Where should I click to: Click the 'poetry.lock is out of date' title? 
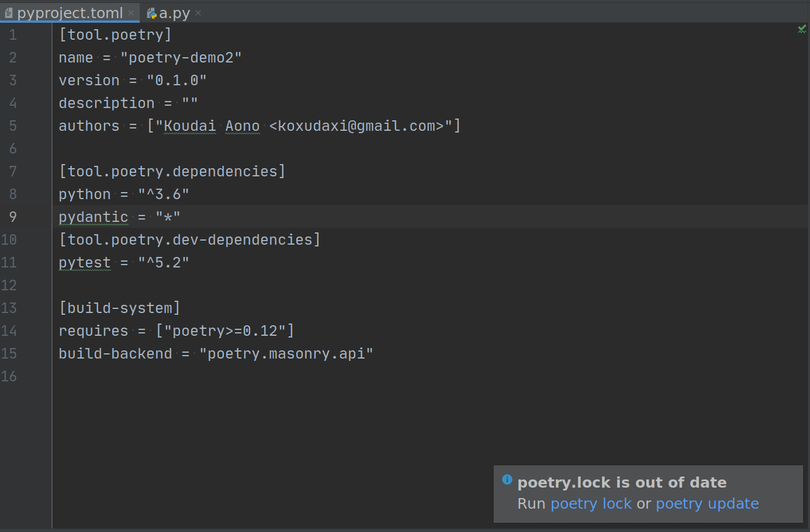pyautogui.click(x=622, y=482)
